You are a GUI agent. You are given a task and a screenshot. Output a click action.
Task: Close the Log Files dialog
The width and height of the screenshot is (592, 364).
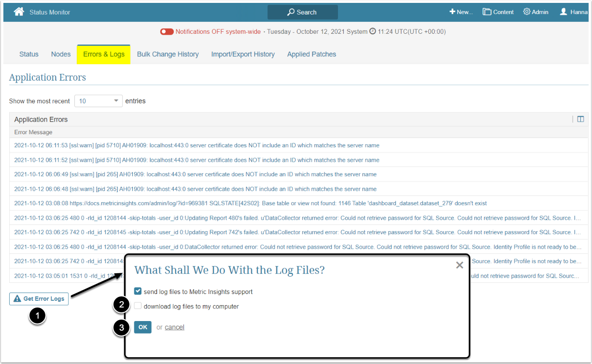(x=459, y=265)
